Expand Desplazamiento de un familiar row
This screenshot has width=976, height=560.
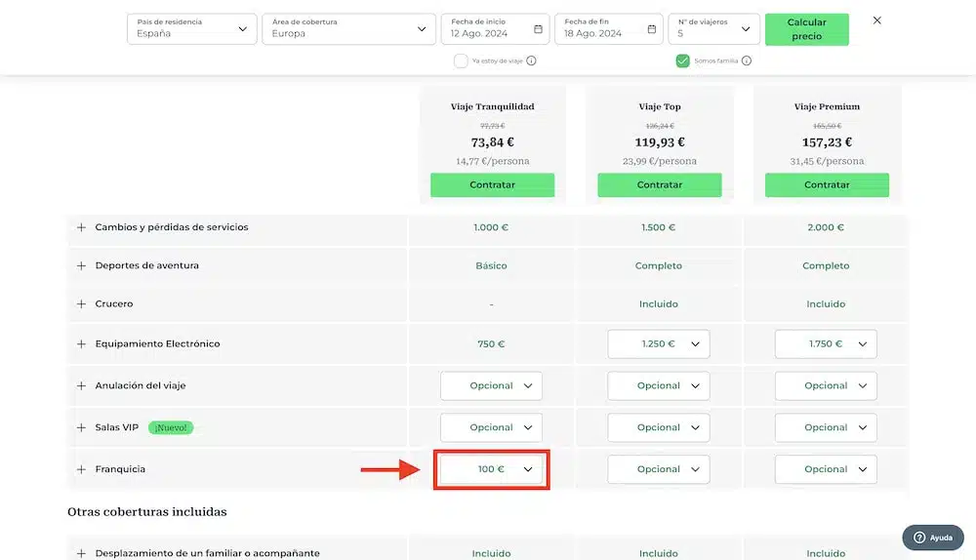tap(81, 553)
